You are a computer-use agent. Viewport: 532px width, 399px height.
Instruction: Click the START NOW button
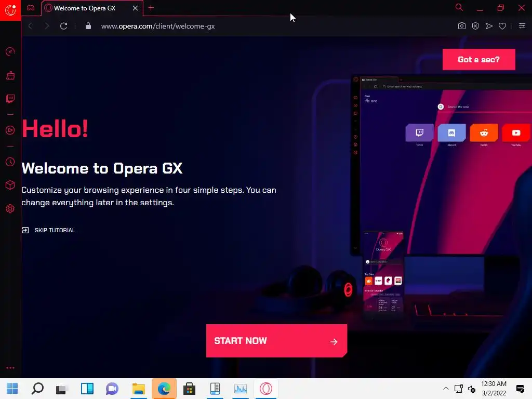(x=276, y=341)
